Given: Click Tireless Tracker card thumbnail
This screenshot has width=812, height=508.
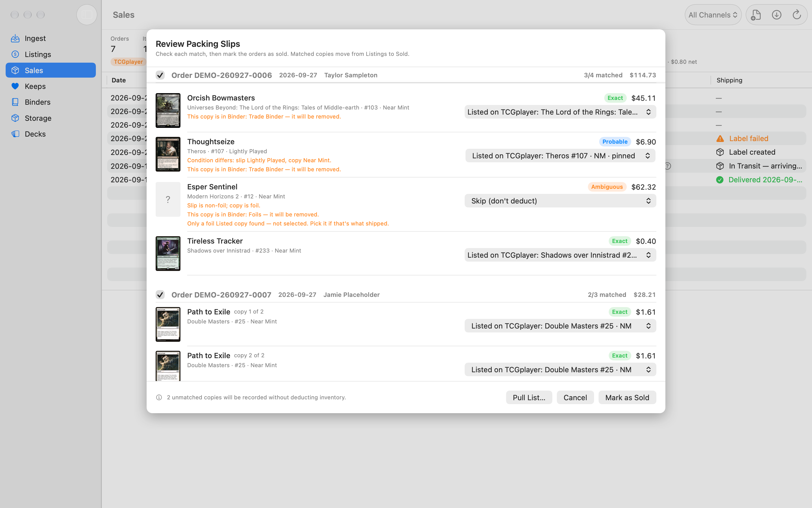Looking at the screenshot, I should tap(168, 254).
